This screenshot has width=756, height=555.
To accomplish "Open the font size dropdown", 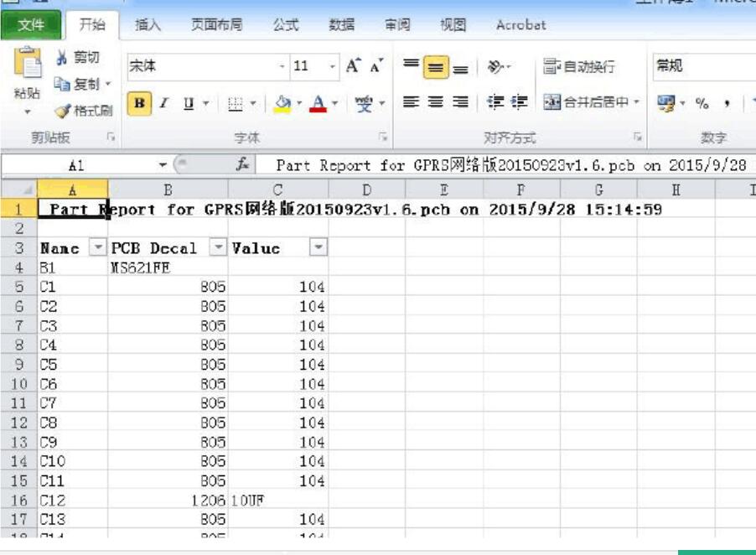I will click(332, 66).
